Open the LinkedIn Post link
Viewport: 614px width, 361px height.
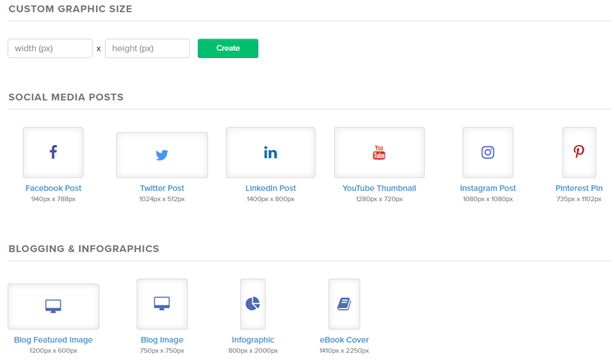coord(271,188)
